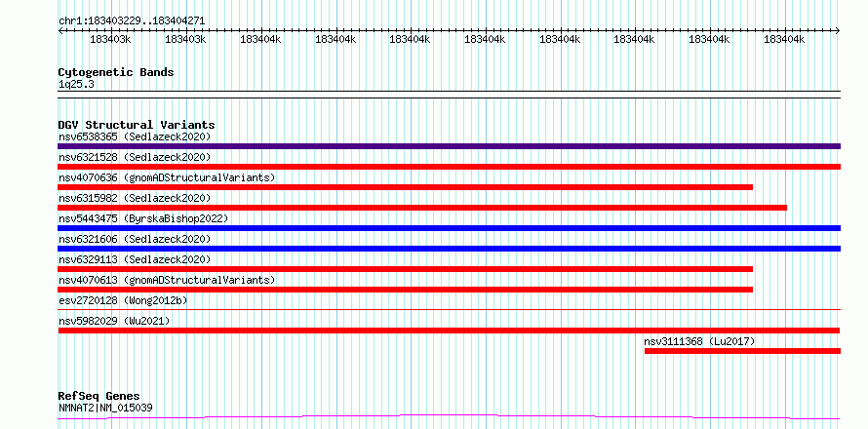The height and width of the screenshot is (429, 868).
Task: Click the red nsv5982029 variant bar
Action: tap(449, 331)
